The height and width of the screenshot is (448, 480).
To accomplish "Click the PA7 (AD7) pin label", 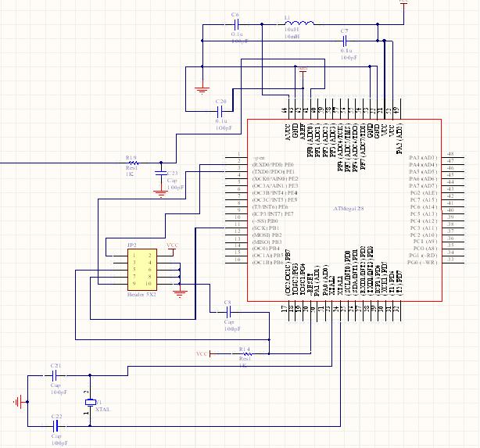I will click(423, 186).
